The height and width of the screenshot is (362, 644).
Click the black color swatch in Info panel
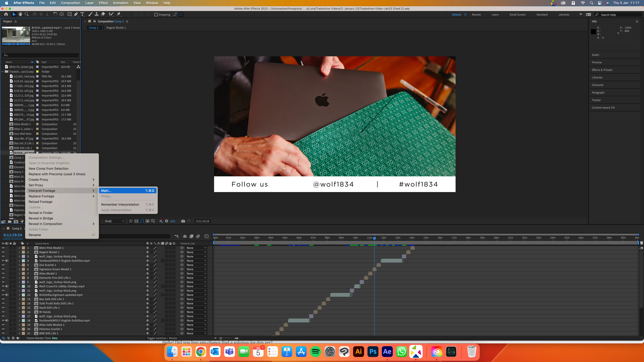[593, 32]
